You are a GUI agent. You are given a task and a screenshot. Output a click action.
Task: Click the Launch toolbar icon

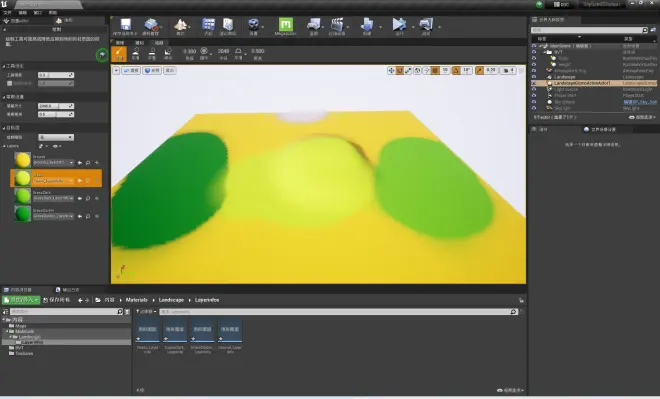[426, 24]
